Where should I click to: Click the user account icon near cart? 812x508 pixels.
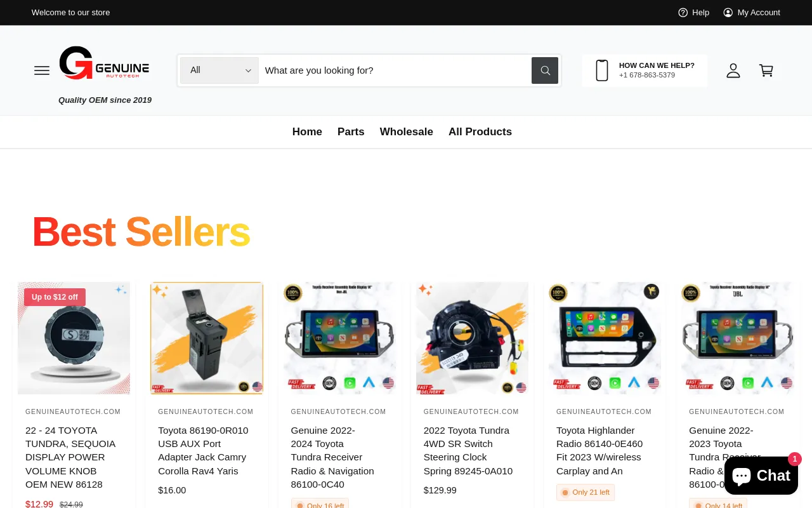tap(733, 70)
